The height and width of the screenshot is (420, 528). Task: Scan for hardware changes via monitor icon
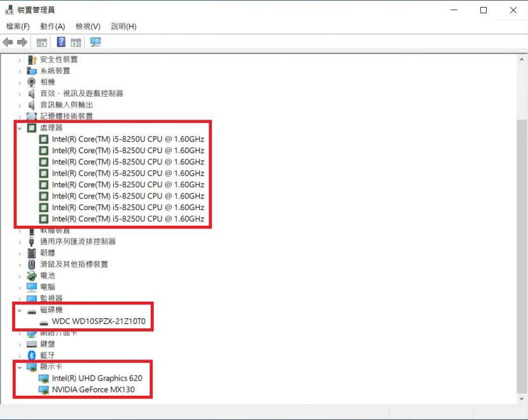pos(95,43)
